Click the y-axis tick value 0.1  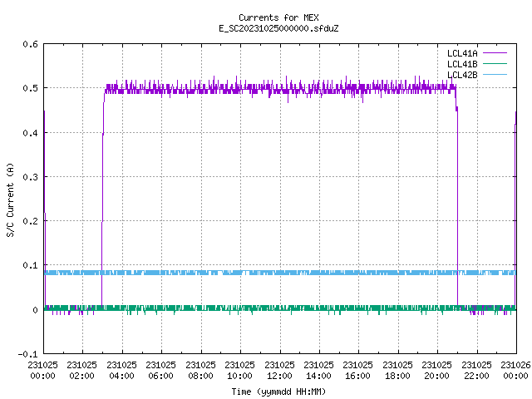tap(31, 265)
